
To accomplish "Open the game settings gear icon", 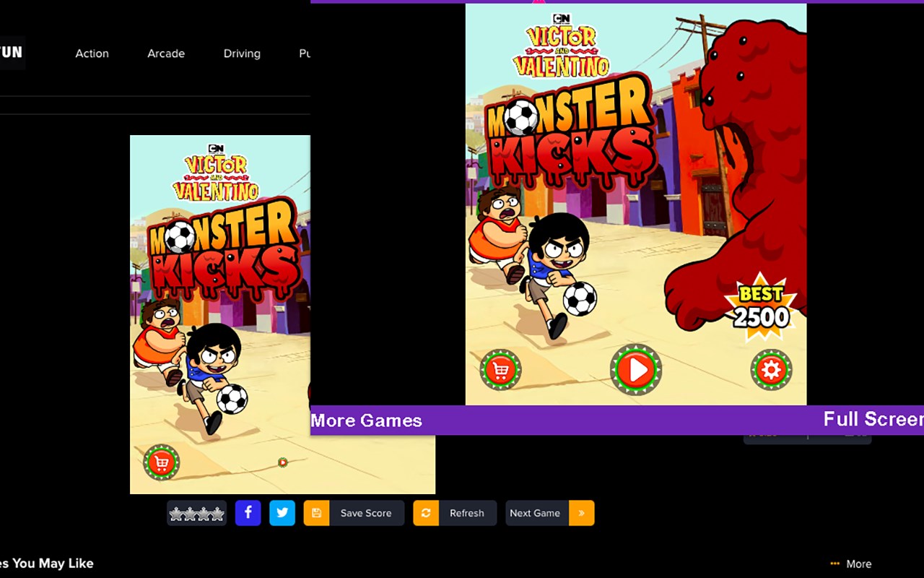I will (771, 370).
